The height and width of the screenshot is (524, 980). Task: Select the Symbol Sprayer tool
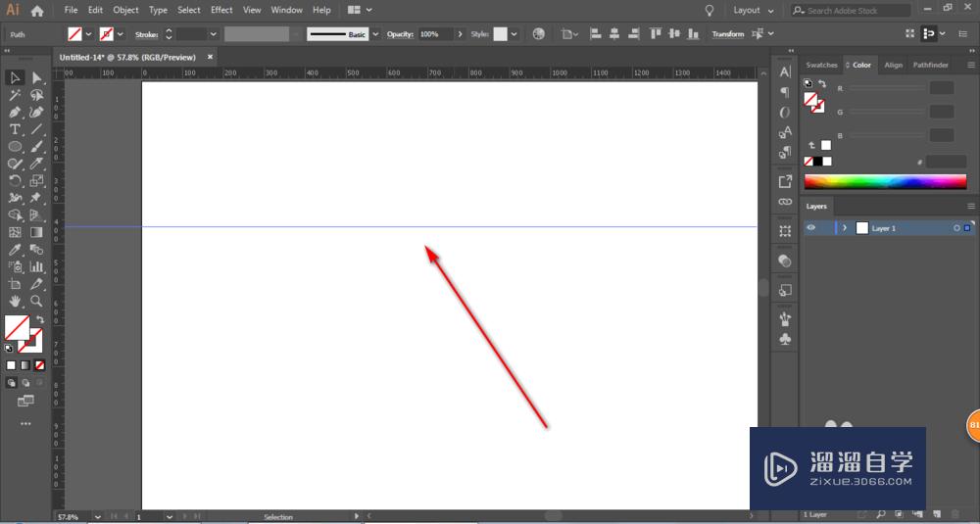point(15,266)
